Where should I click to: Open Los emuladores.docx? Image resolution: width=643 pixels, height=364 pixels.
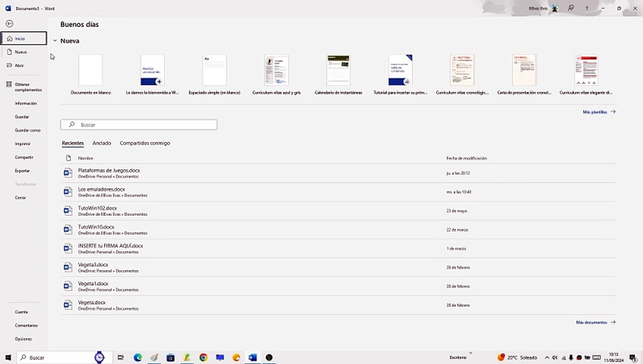pos(339,192)
